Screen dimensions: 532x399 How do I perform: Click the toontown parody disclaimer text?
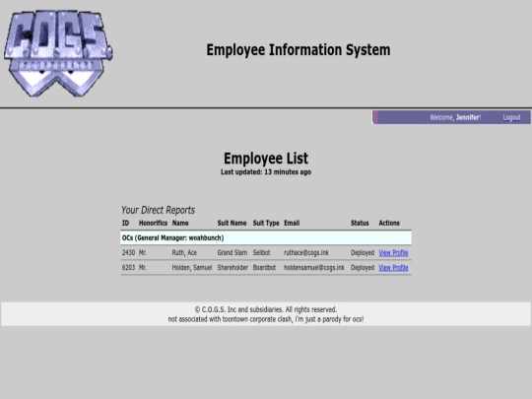pyautogui.click(x=266, y=319)
